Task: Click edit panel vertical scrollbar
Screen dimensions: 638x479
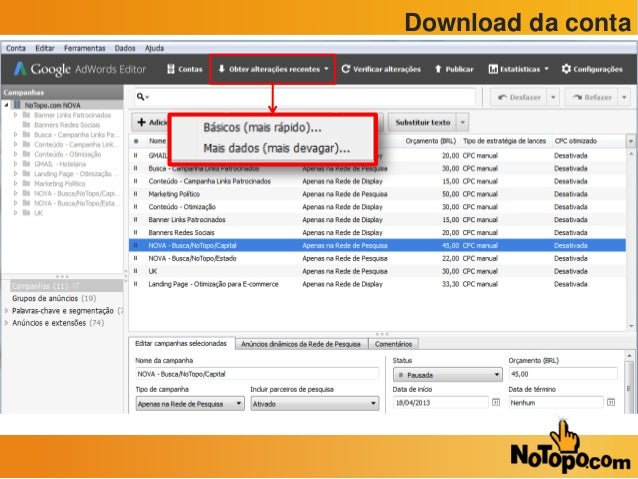Action: point(629,383)
